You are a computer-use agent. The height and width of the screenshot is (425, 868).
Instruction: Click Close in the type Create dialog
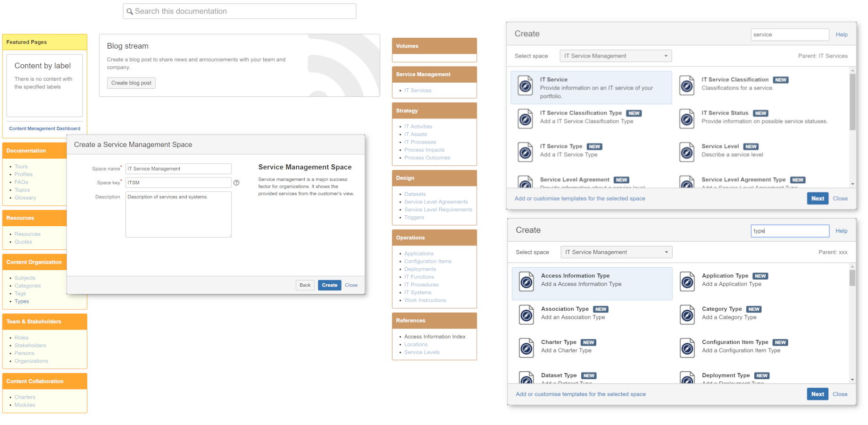click(x=840, y=394)
